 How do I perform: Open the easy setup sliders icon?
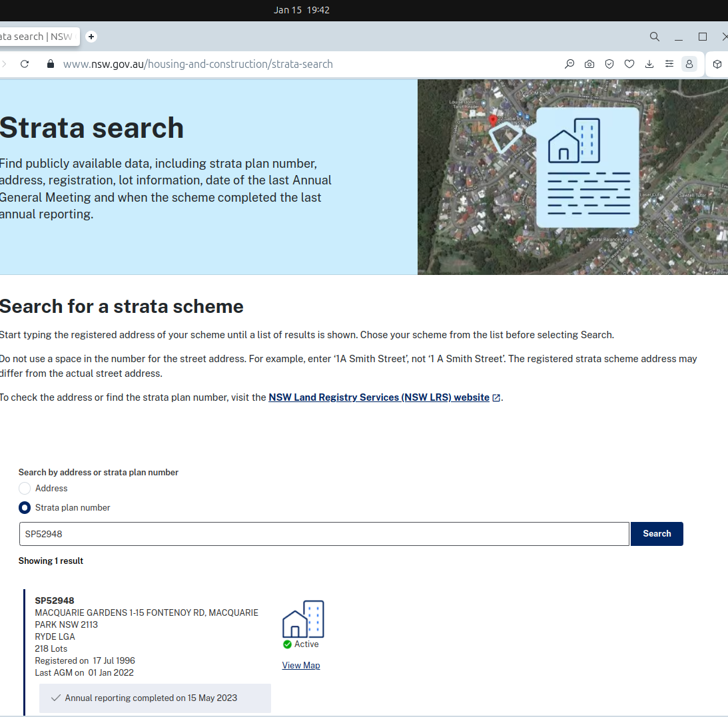(669, 64)
